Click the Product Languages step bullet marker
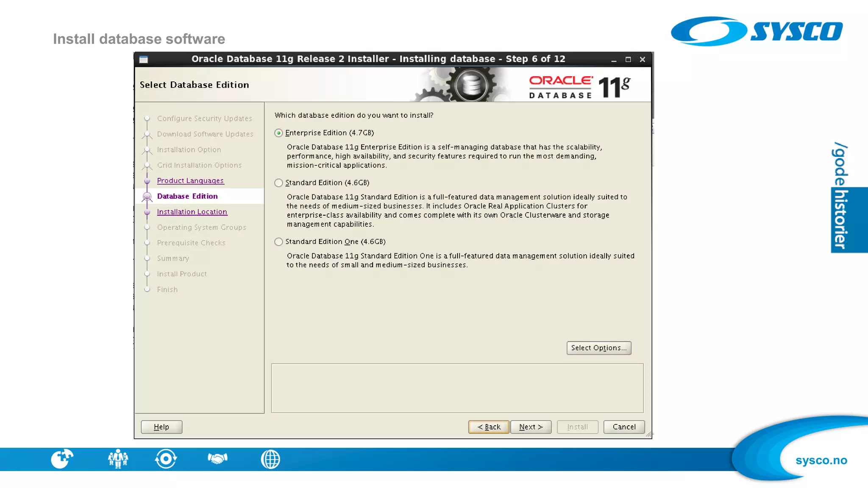Viewport: 868px width, 488px height. tap(147, 181)
